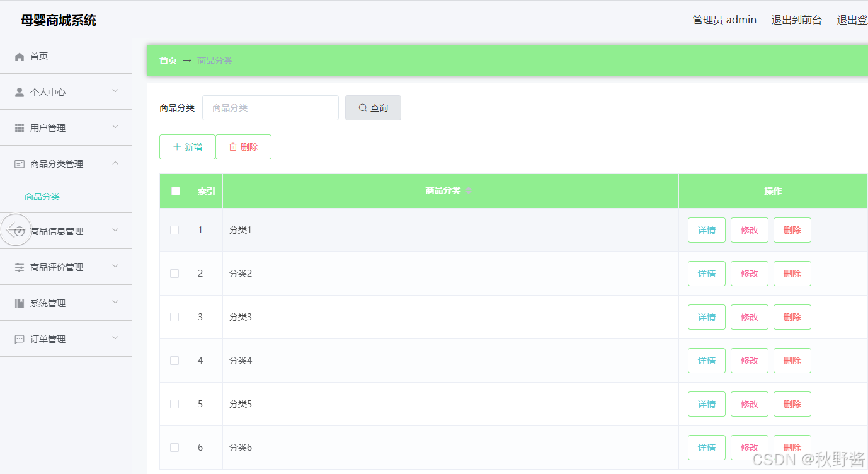Expand the 商品信息管理 menu chevron
868x474 pixels.
(115, 231)
